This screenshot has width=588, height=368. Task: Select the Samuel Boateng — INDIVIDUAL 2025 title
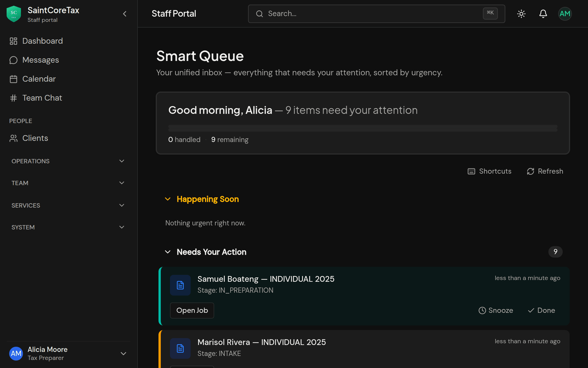pyautogui.click(x=266, y=279)
